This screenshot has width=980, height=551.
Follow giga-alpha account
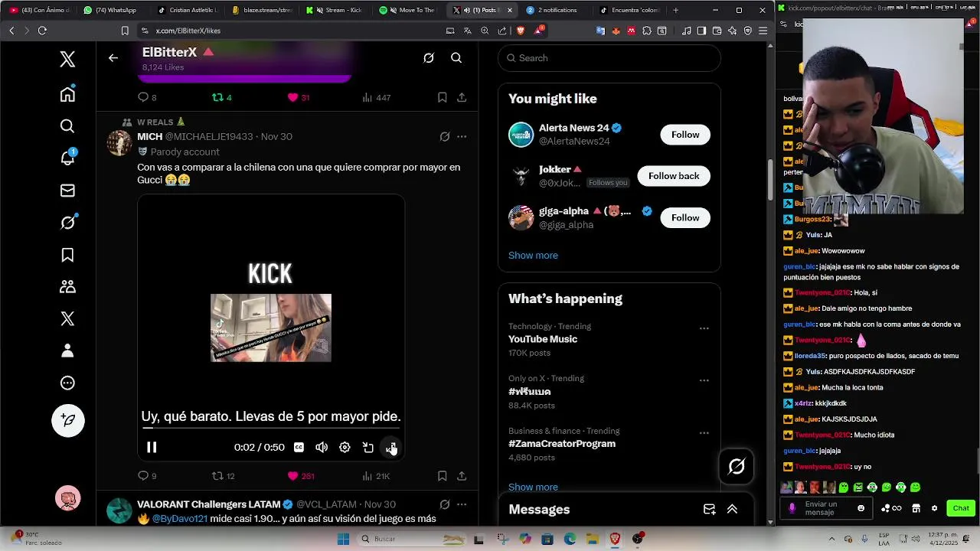click(x=685, y=217)
